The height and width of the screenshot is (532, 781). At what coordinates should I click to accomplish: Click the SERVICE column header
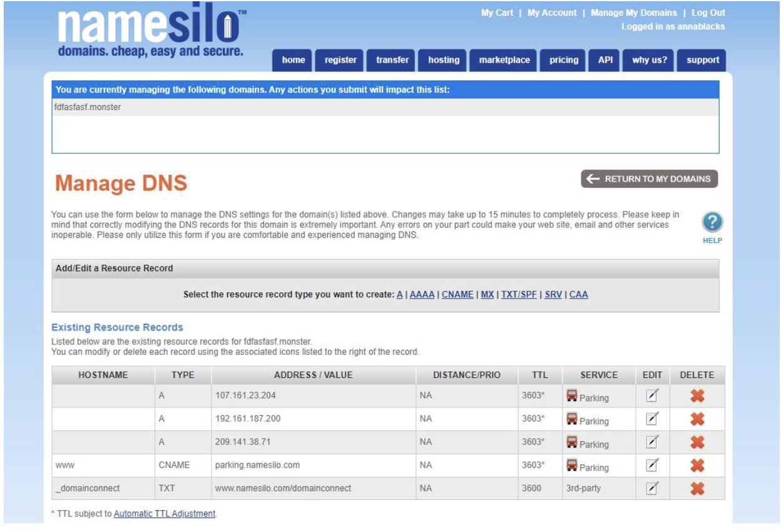(600, 375)
